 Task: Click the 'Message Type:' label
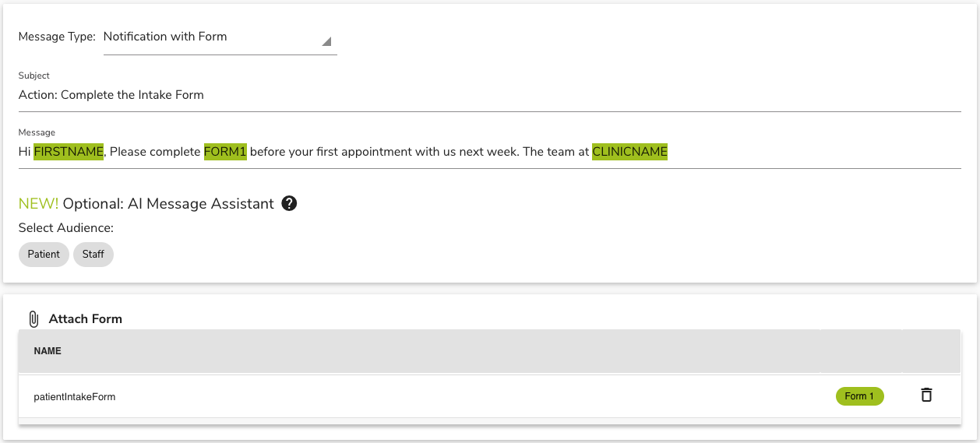(x=57, y=37)
